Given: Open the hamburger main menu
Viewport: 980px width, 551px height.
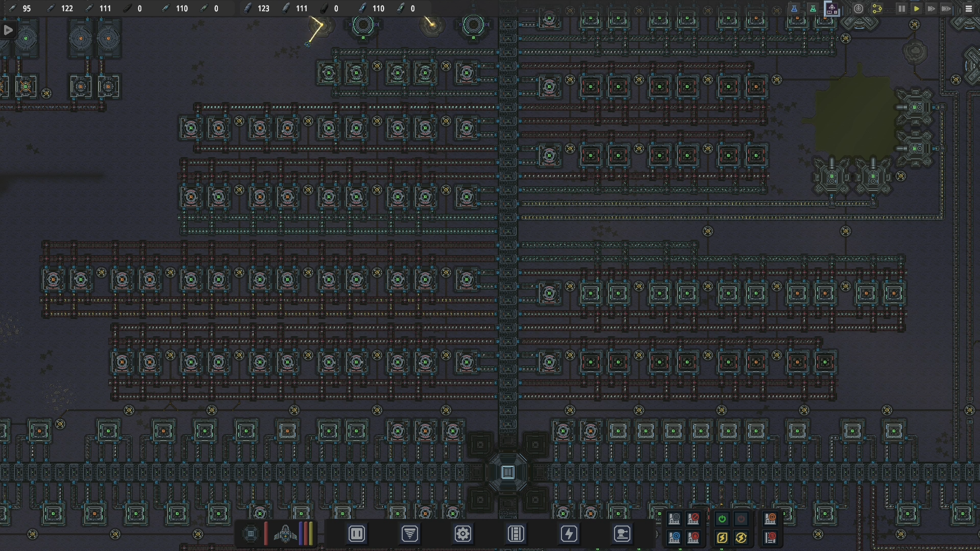Looking at the screenshot, I should (968, 9).
